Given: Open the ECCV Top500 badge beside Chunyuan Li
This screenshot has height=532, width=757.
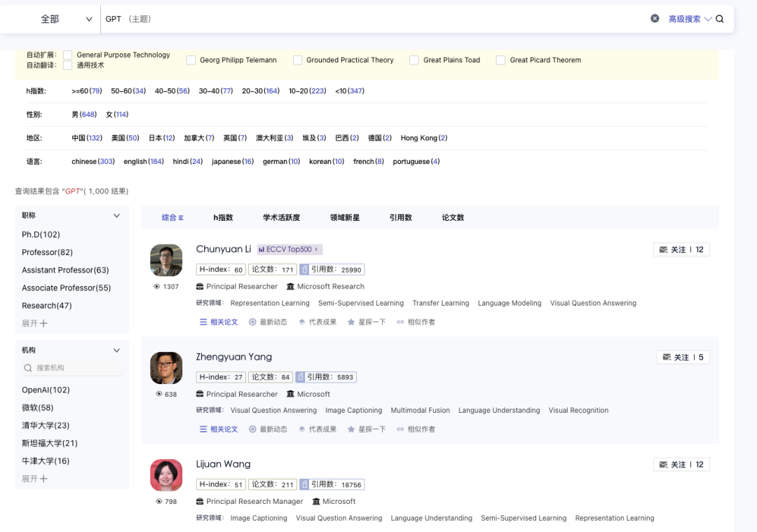Looking at the screenshot, I should pos(289,249).
